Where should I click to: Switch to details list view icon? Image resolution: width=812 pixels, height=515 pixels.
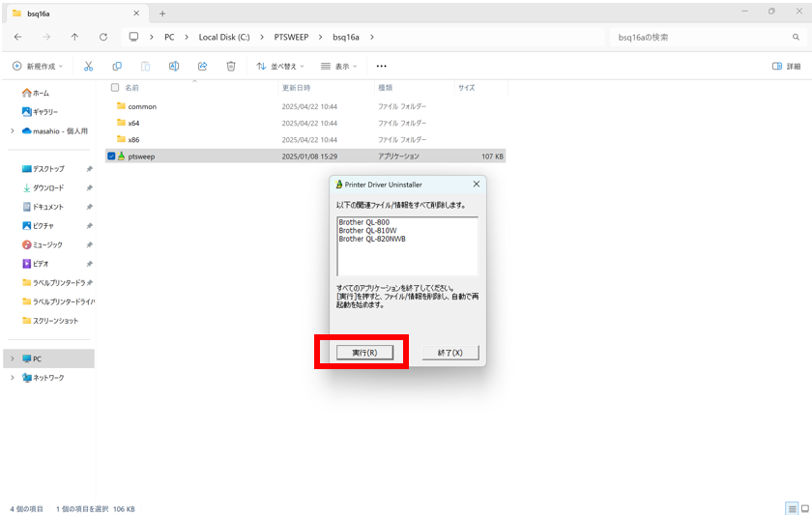[792, 509]
